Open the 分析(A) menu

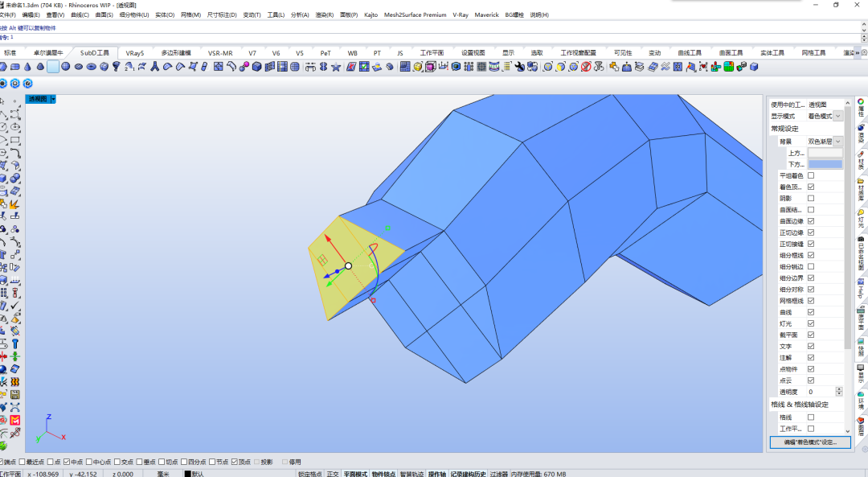(300, 15)
